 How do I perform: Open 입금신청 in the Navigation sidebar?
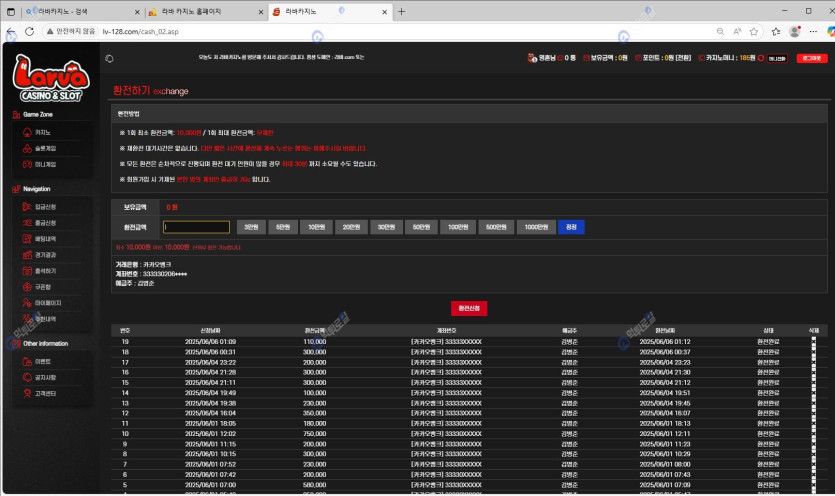45,206
